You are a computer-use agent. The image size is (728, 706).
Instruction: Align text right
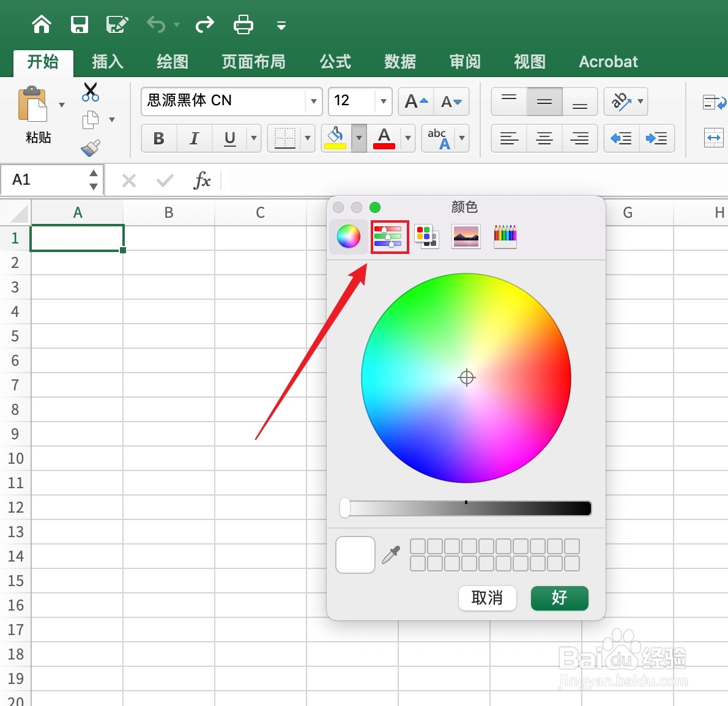[579, 138]
